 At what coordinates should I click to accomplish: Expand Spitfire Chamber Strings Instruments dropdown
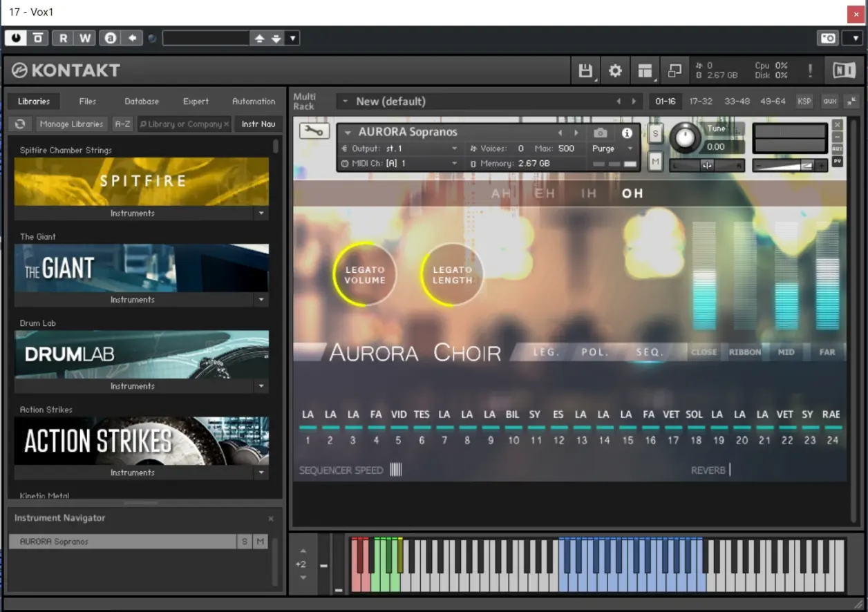coord(261,213)
